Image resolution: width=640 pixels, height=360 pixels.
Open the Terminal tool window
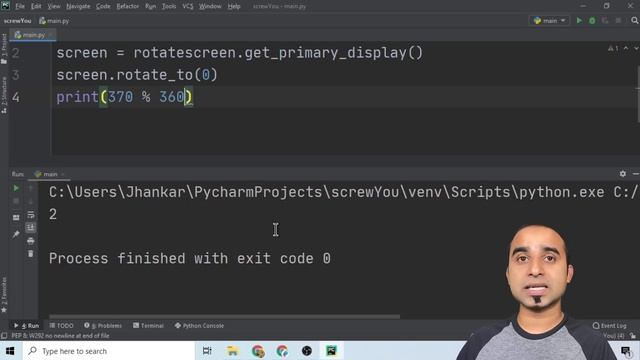coord(148,326)
